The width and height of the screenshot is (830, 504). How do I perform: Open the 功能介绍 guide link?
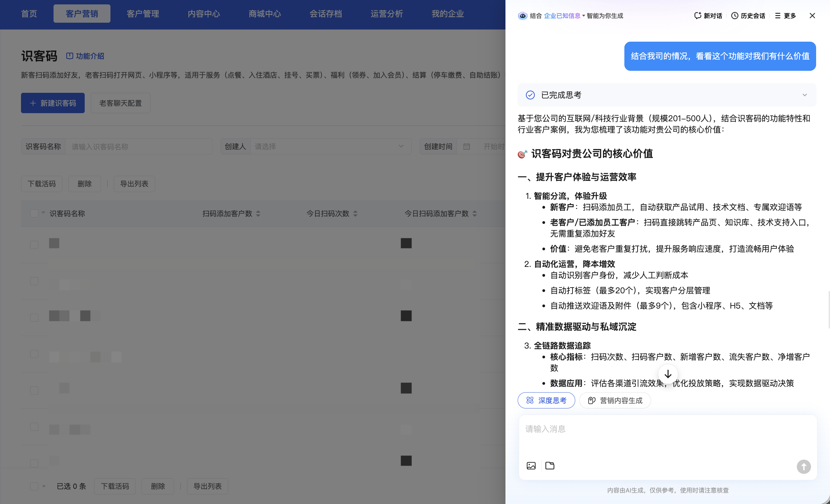pos(85,56)
